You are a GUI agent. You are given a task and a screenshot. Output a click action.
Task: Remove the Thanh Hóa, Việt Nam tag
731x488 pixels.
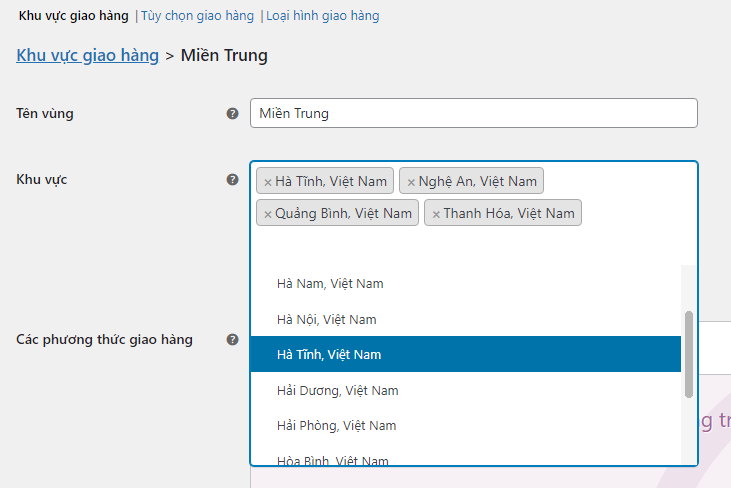pyautogui.click(x=436, y=214)
